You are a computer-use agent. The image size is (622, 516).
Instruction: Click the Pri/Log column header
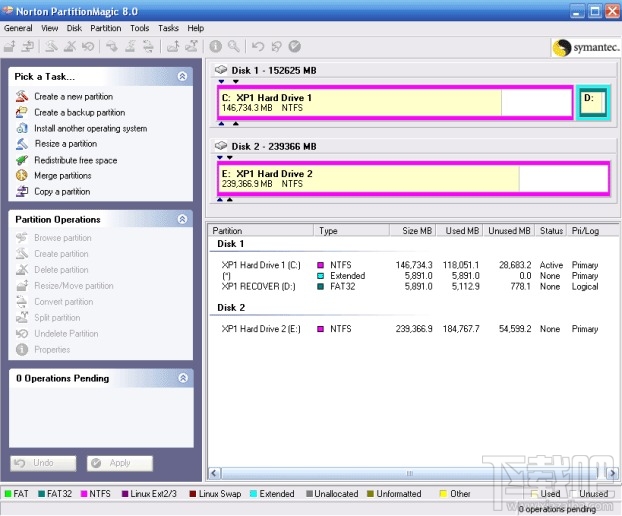pos(593,230)
